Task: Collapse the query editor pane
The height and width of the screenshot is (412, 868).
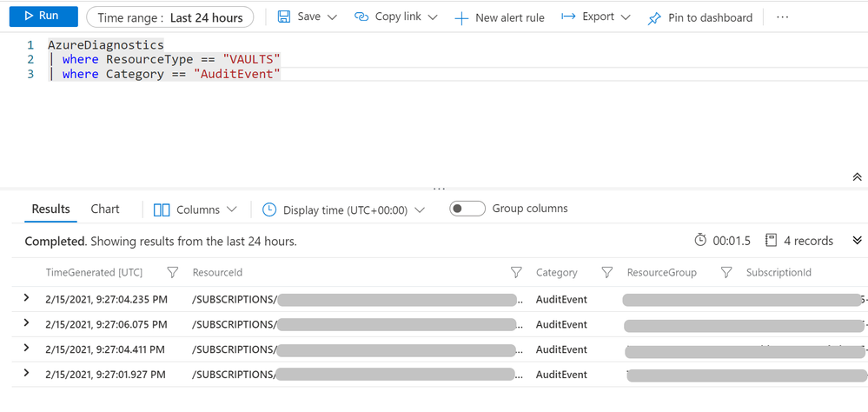Action: click(x=857, y=177)
